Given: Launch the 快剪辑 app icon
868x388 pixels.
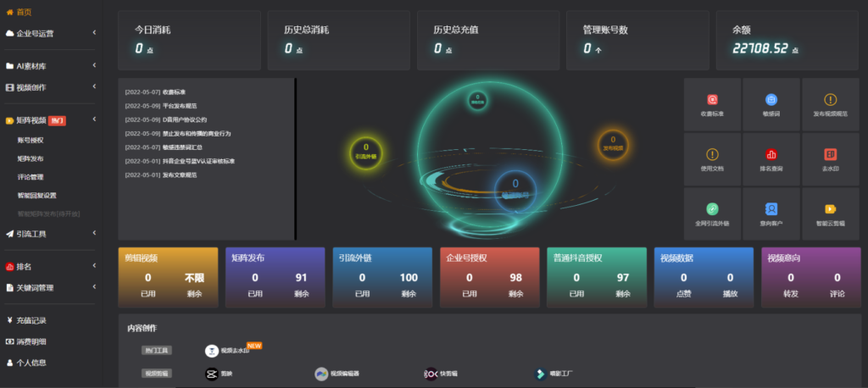Looking at the screenshot, I should [x=431, y=374].
